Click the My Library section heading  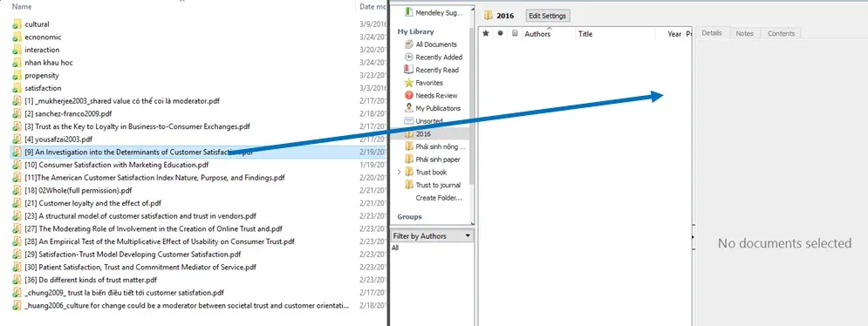coord(416,31)
